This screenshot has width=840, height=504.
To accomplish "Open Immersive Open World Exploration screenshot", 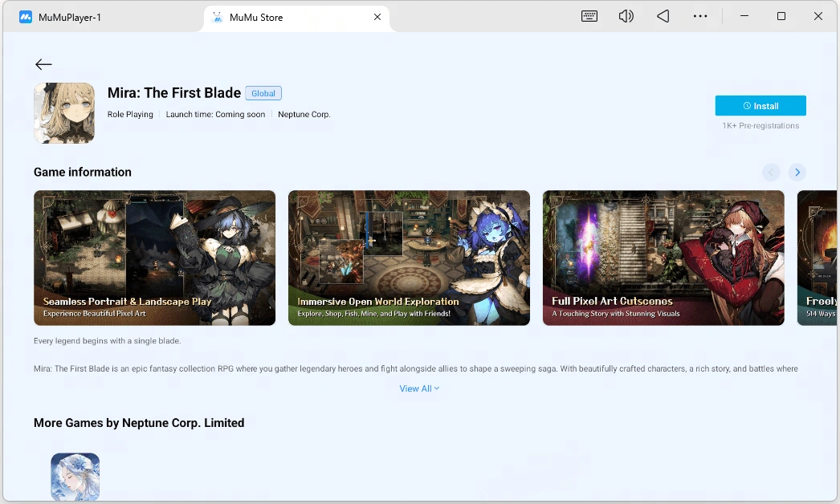I will (x=409, y=258).
